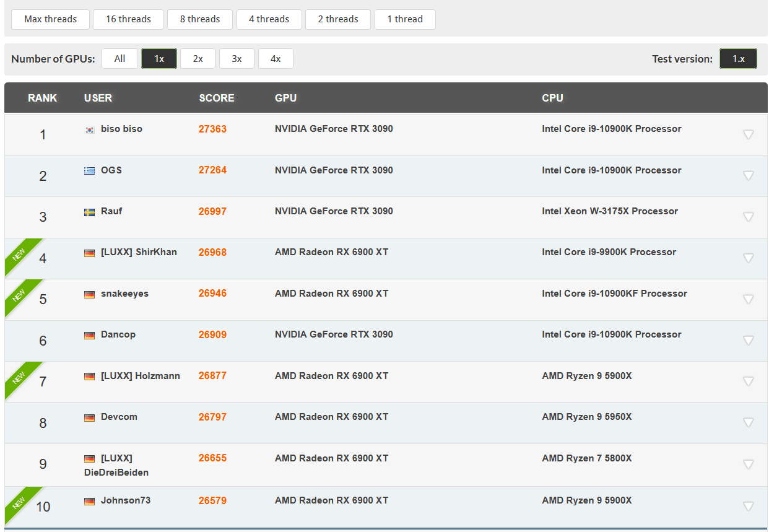Open score 27363 result
This screenshot has height=532, width=769.
212,129
